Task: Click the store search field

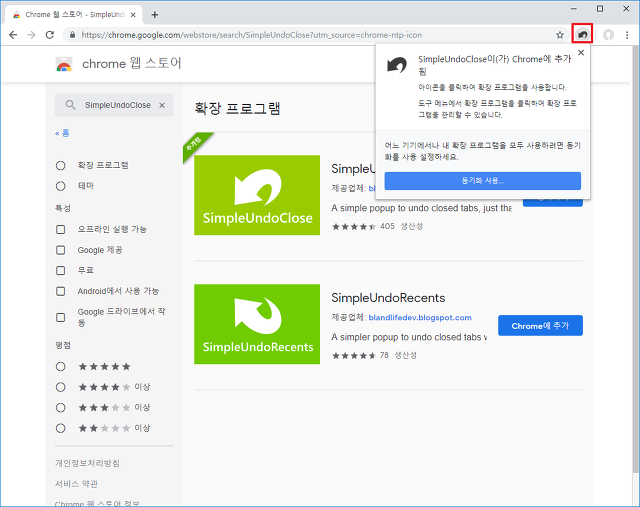Action: pos(114,105)
